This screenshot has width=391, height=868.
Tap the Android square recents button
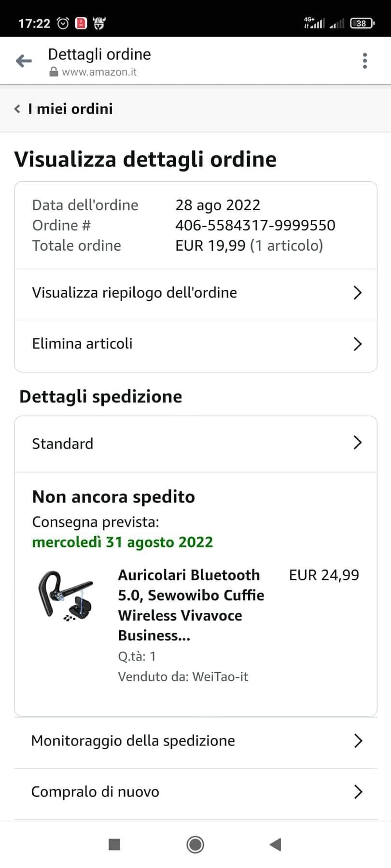click(x=114, y=844)
